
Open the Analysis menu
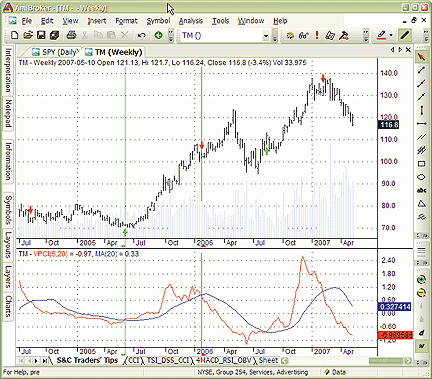click(191, 21)
